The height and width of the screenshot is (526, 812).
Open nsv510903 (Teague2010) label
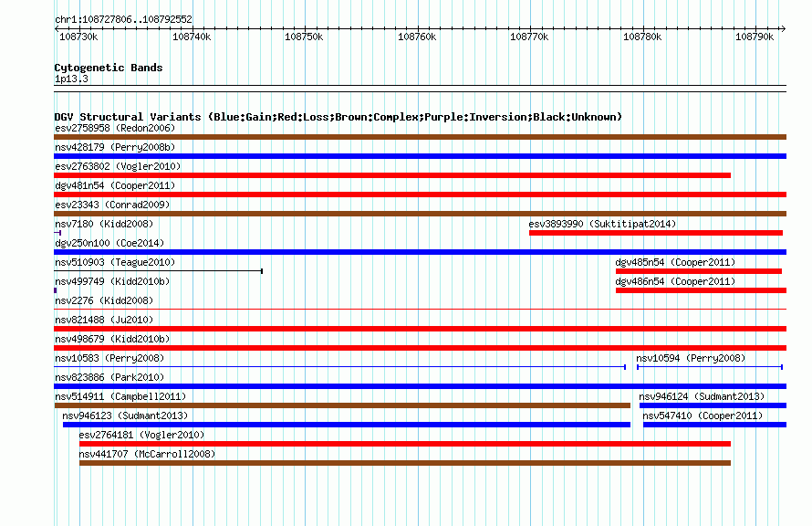coord(115,262)
